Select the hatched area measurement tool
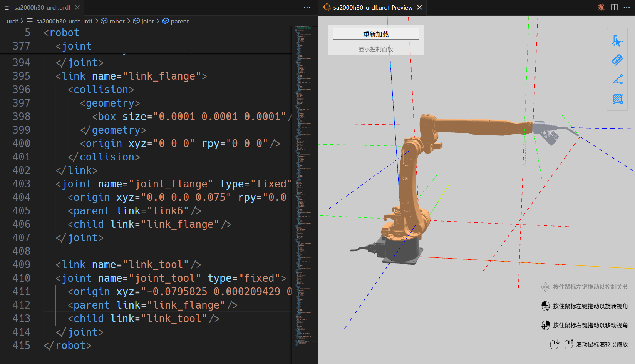Image resolution: width=635 pixels, height=364 pixels. click(617, 99)
